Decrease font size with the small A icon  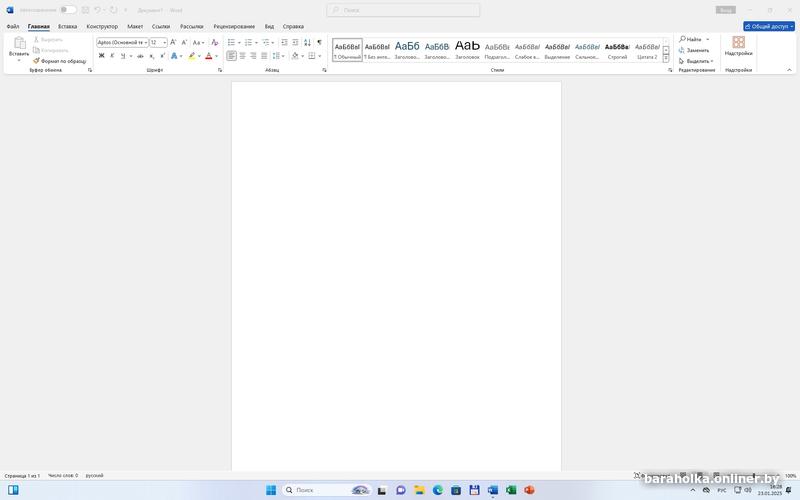[x=184, y=42]
